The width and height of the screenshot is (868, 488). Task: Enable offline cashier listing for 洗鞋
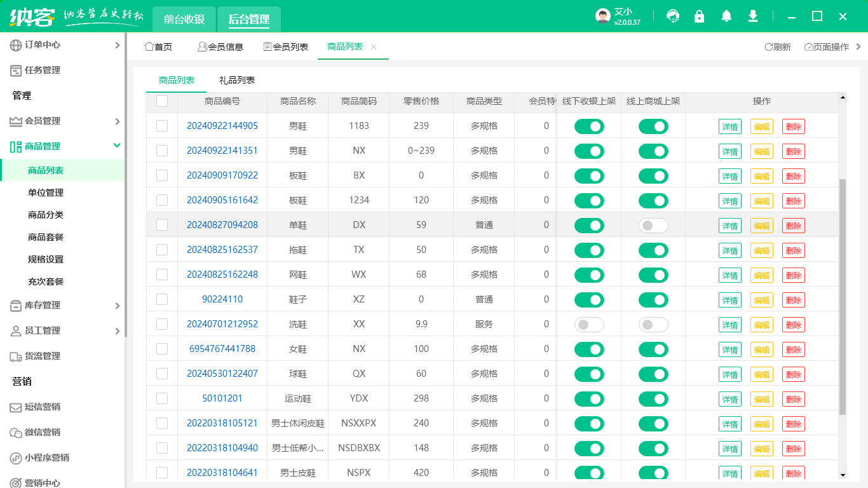point(589,324)
